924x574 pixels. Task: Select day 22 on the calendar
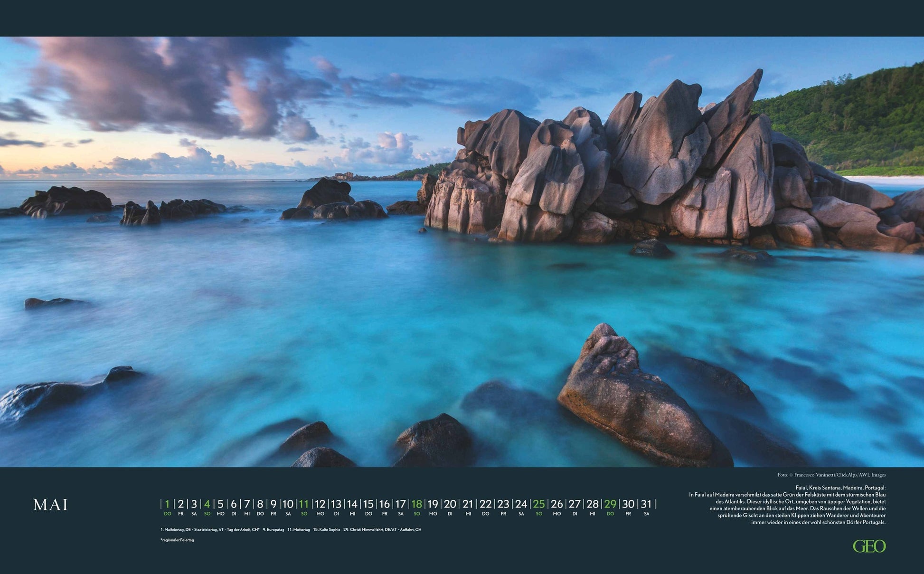tap(485, 504)
